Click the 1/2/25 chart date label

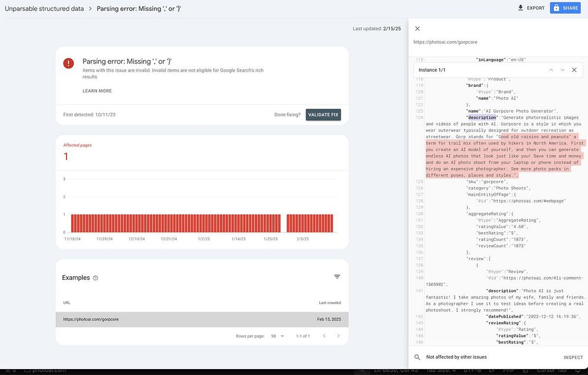(204, 239)
